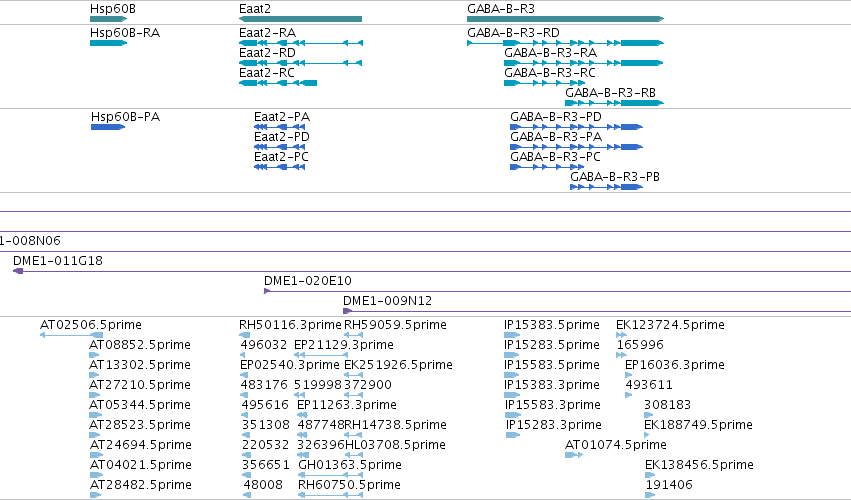Click the GABA-B-R3-PD protein label
The height and width of the screenshot is (500, 851).
pyautogui.click(x=556, y=117)
